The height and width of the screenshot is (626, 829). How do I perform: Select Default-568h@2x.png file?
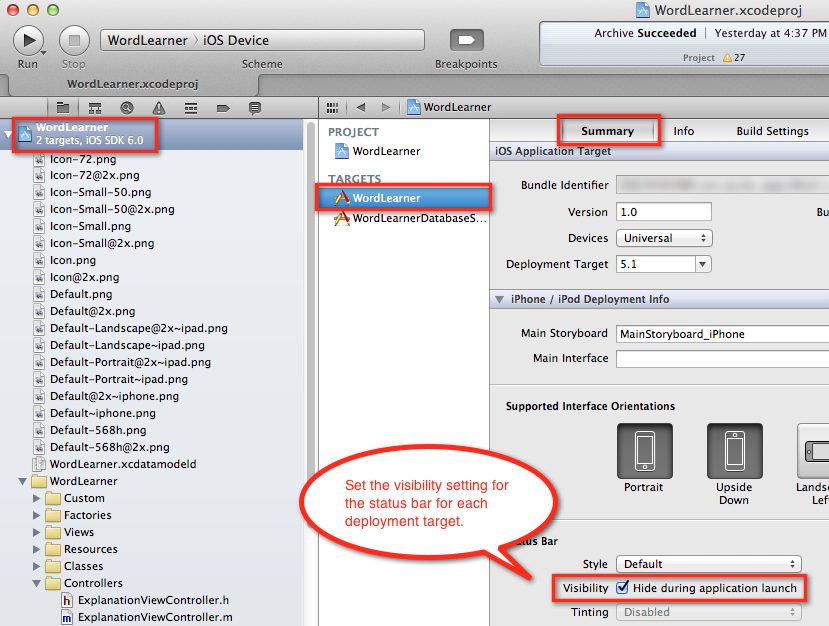[102, 447]
